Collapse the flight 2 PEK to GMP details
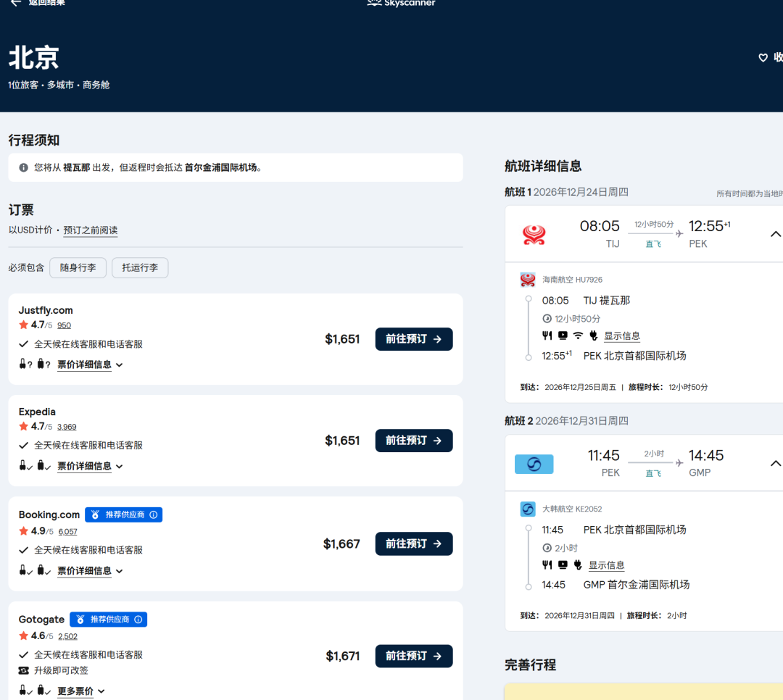This screenshot has height=700, width=783. [x=775, y=464]
